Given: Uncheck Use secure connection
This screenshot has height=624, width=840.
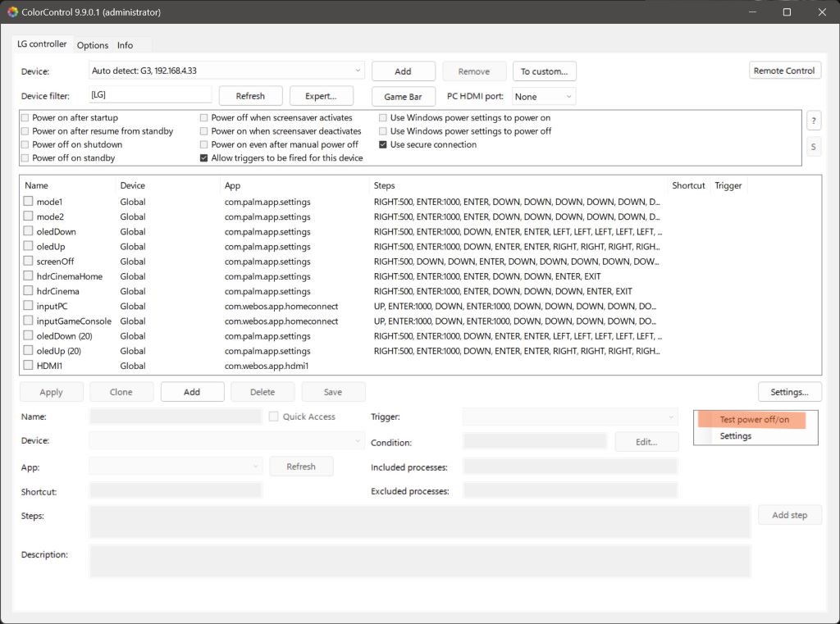Looking at the screenshot, I should [383, 145].
